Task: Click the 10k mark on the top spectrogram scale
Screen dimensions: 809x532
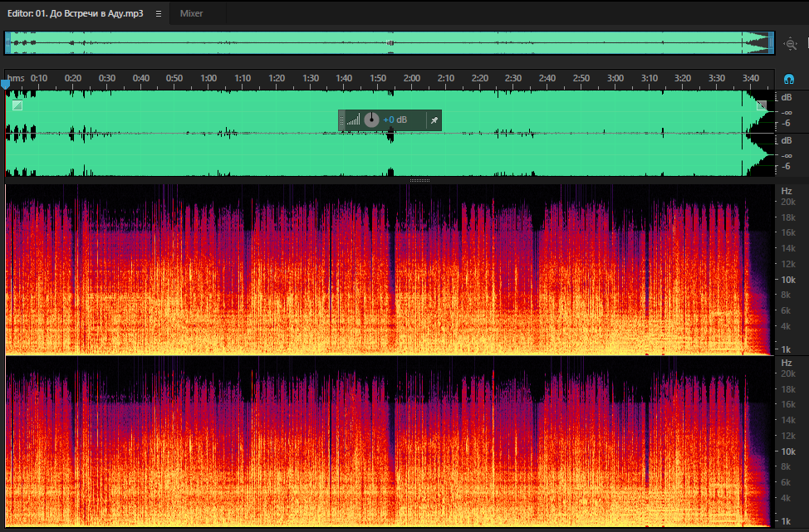Action: [x=788, y=280]
